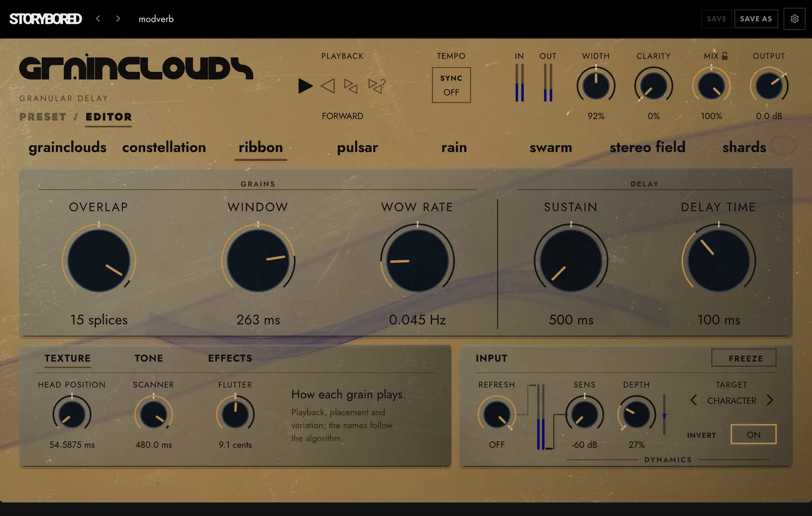Screen dimensions: 812x516
Task: Toggle the MIX lock icon
Action: click(725, 56)
